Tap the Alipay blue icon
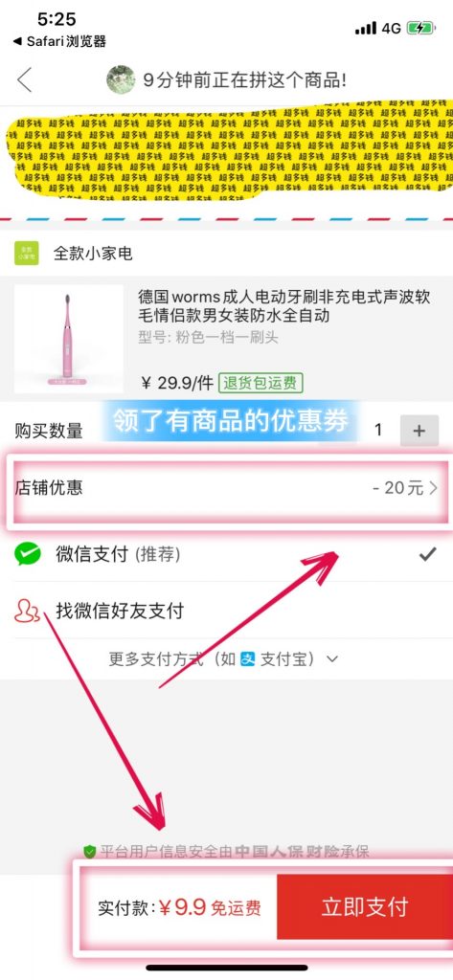The height and width of the screenshot is (980, 453). (x=248, y=658)
